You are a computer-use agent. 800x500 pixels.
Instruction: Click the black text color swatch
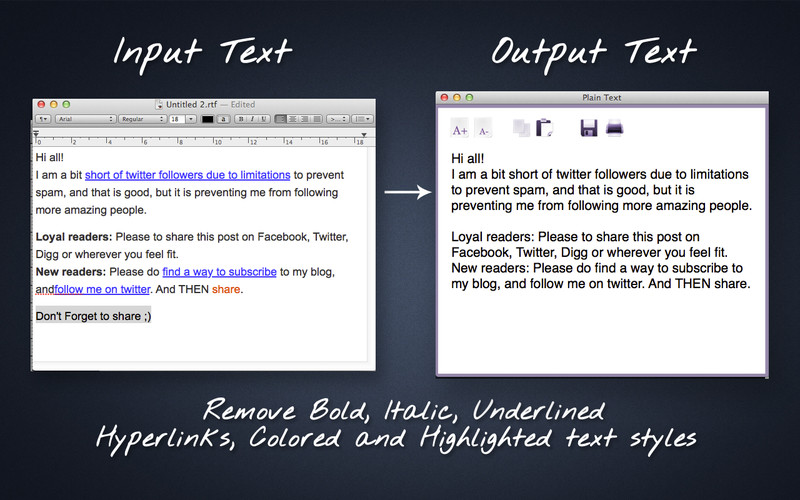coord(207,119)
